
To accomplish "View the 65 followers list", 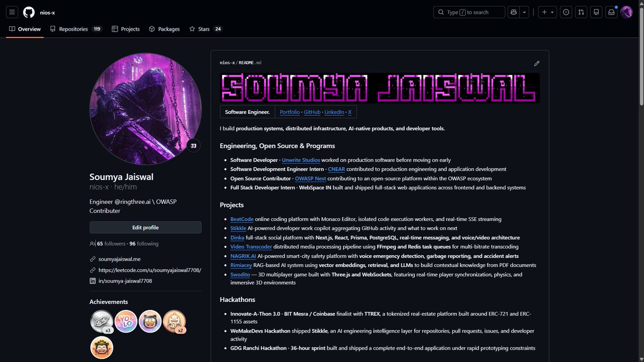I will tap(111, 243).
